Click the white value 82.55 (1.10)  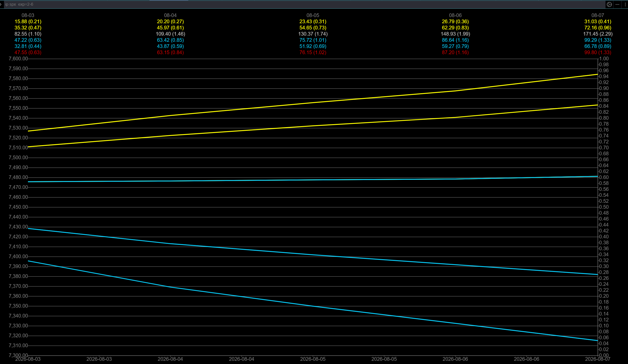coord(28,34)
